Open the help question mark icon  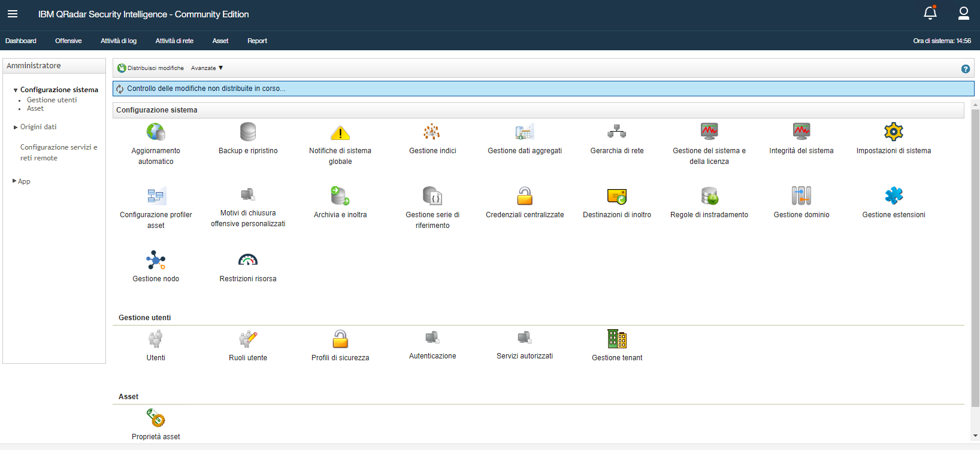[966, 69]
